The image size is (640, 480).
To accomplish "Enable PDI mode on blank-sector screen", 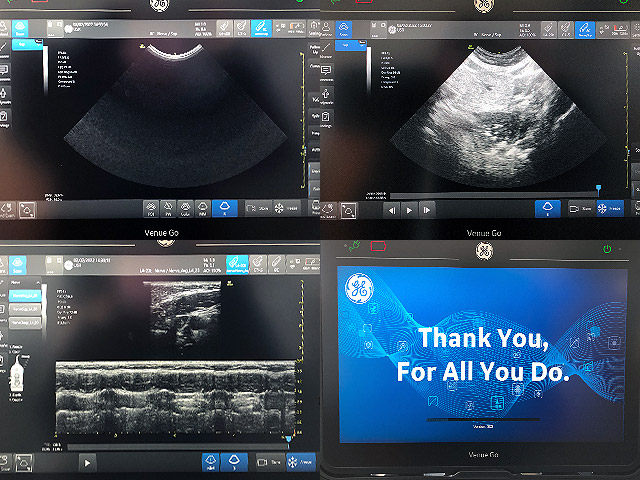I will pos(151,208).
